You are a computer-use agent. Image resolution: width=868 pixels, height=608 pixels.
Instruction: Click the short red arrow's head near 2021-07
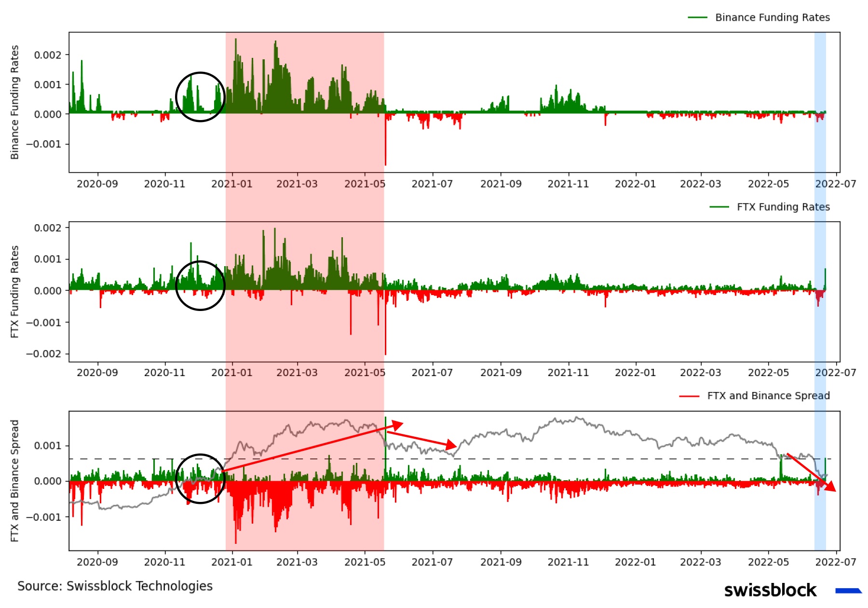pyautogui.click(x=451, y=445)
